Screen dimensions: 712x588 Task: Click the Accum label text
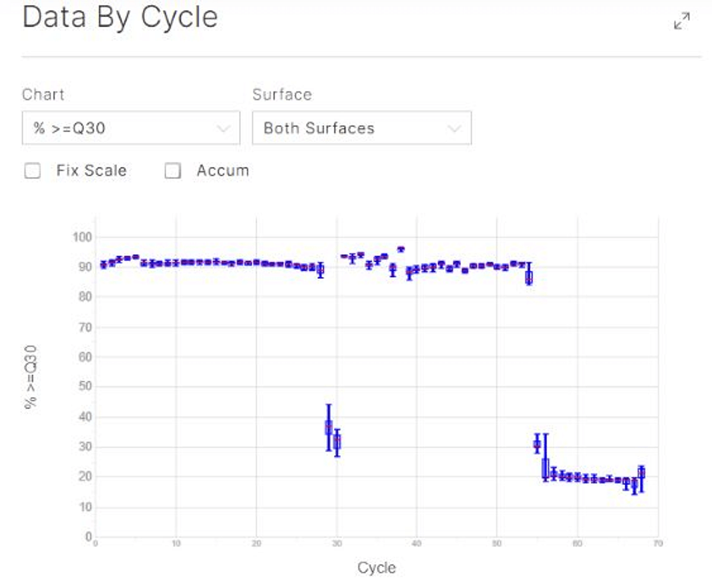pyautogui.click(x=223, y=171)
